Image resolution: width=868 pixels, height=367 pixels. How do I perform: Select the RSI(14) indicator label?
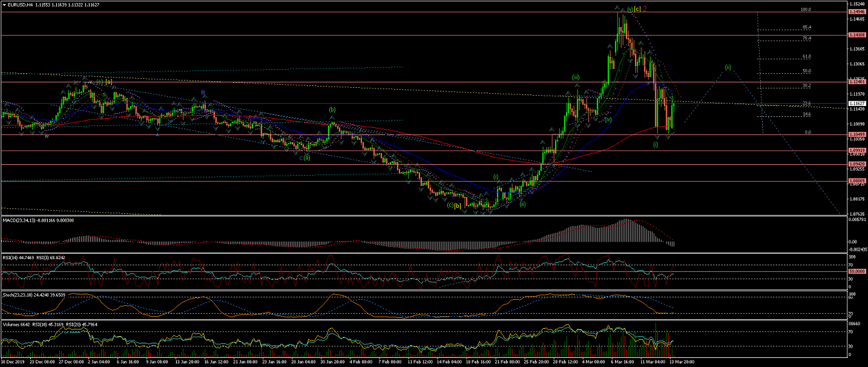coord(12,257)
